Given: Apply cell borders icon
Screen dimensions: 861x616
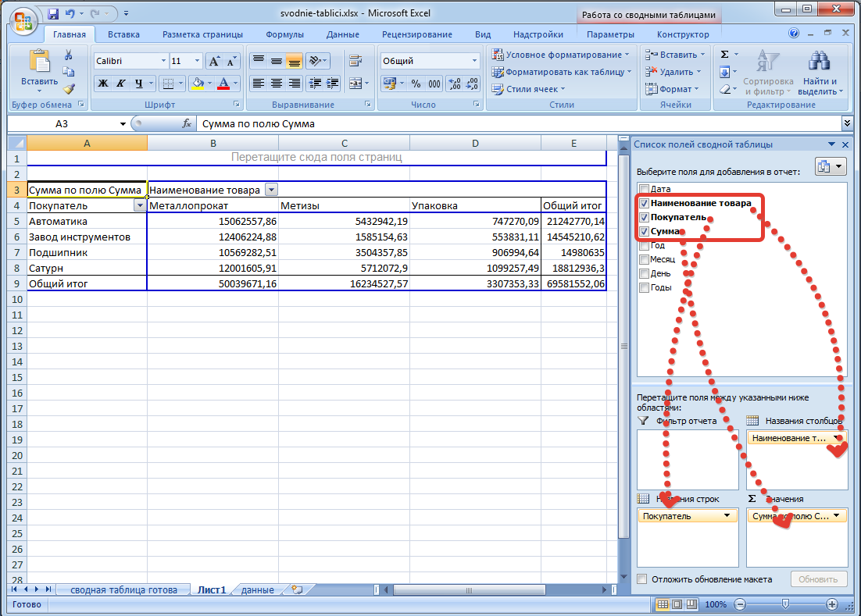Looking at the screenshot, I should [169, 84].
